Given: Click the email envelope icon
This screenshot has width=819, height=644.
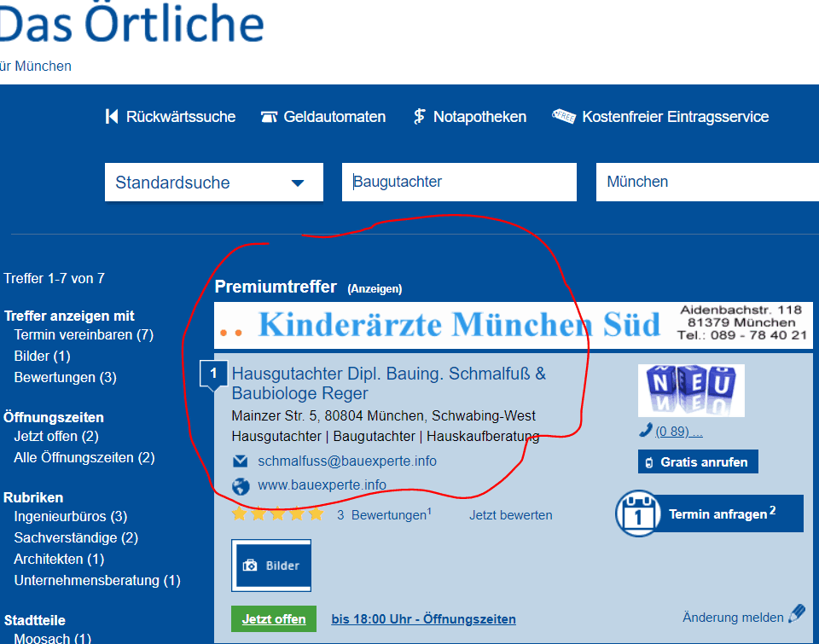Looking at the screenshot, I should (241, 461).
